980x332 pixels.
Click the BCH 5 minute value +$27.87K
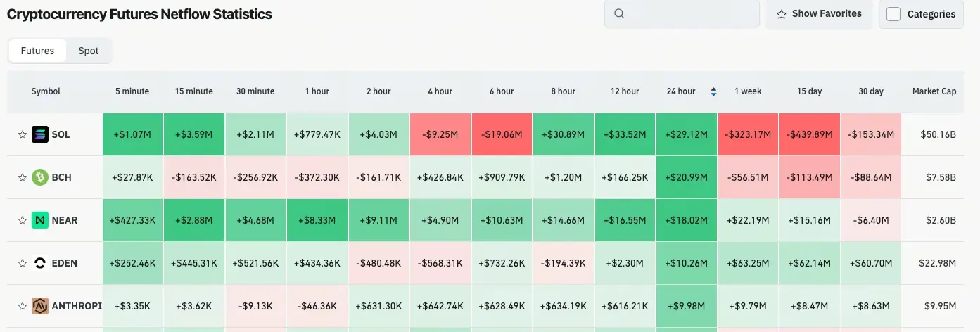132,177
